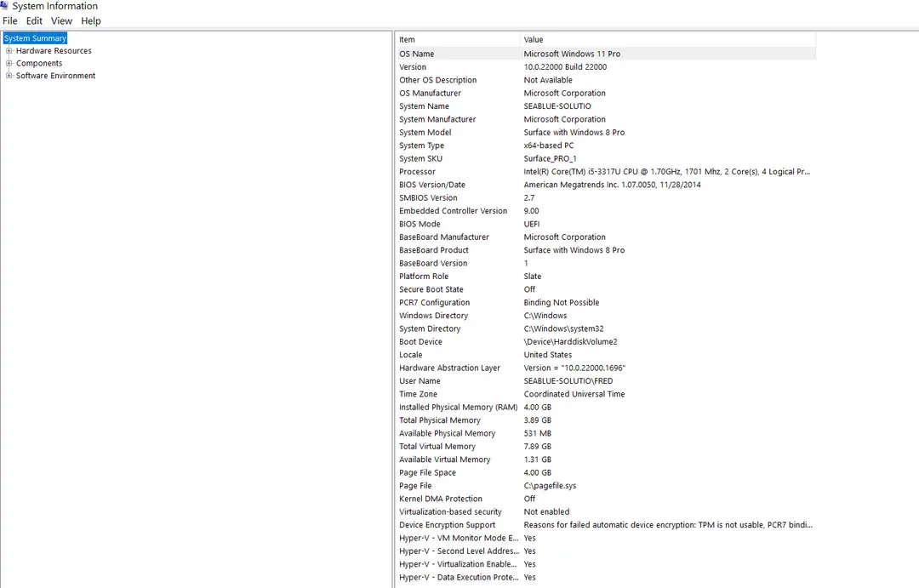The image size is (919, 588).
Task: Select the Components tree item
Action: tap(39, 63)
